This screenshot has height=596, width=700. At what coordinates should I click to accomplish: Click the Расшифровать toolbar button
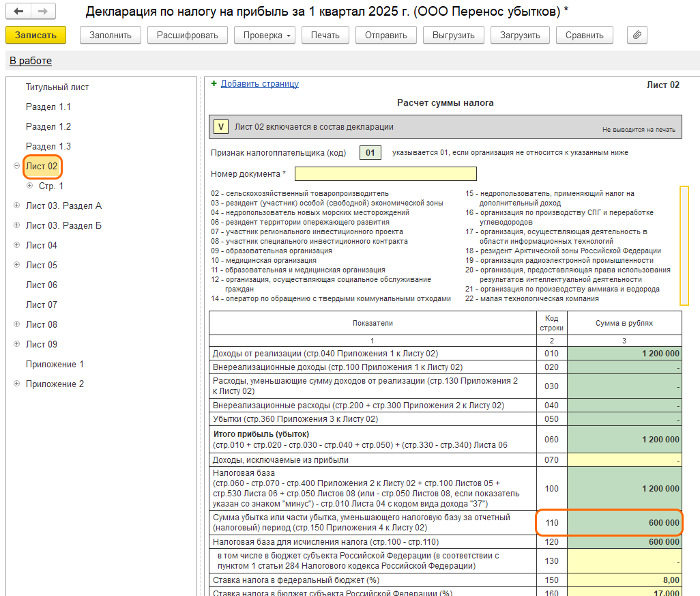(x=188, y=35)
